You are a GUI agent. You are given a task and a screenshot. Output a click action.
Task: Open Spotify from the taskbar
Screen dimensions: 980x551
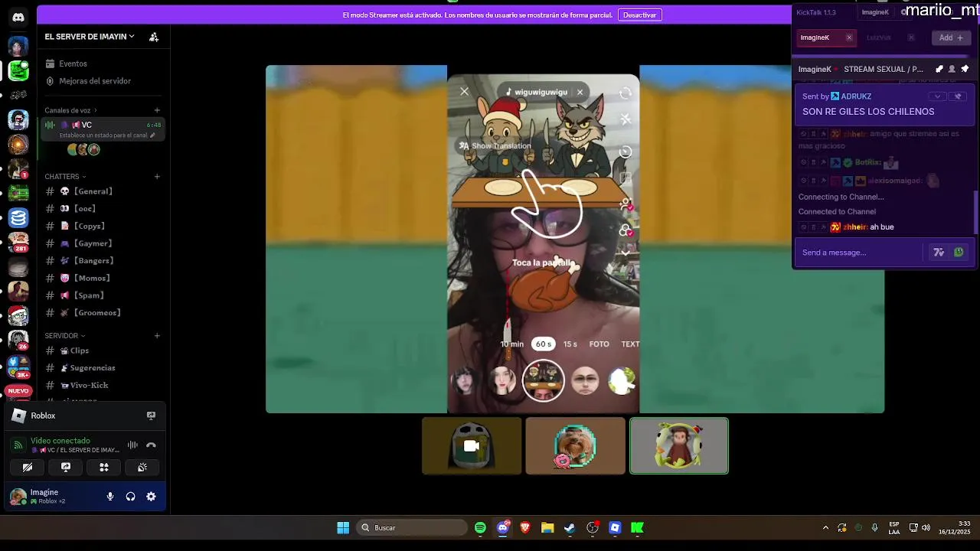point(480,528)
